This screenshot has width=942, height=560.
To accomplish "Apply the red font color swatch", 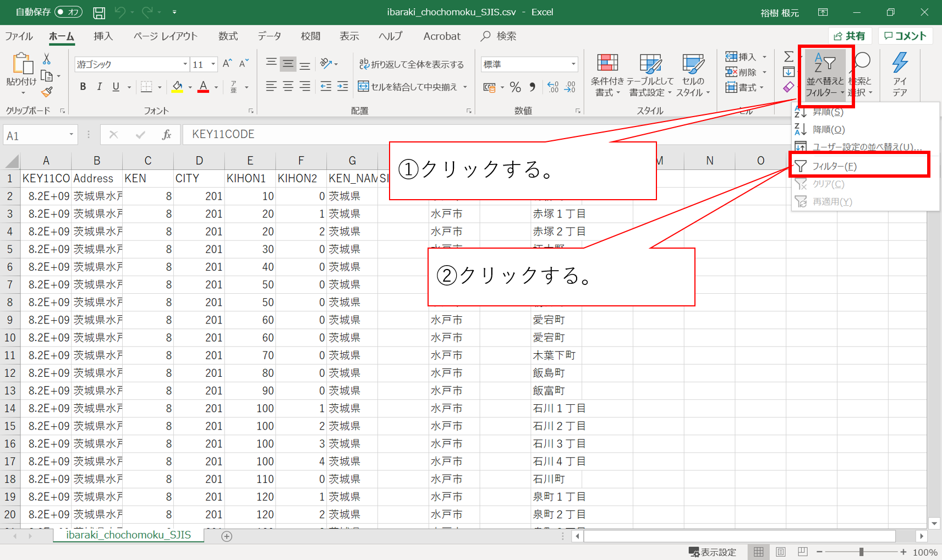I will (x=203, y=87).
